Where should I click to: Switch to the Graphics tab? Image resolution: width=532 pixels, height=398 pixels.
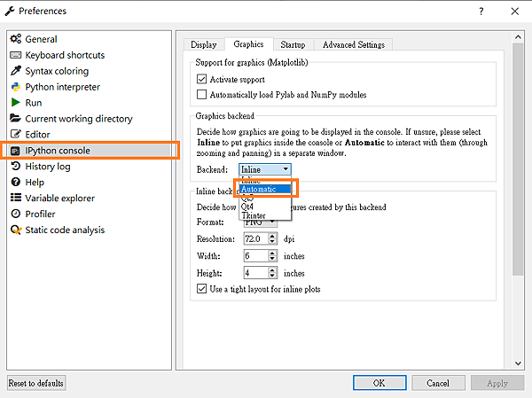[x=248, y=43]
